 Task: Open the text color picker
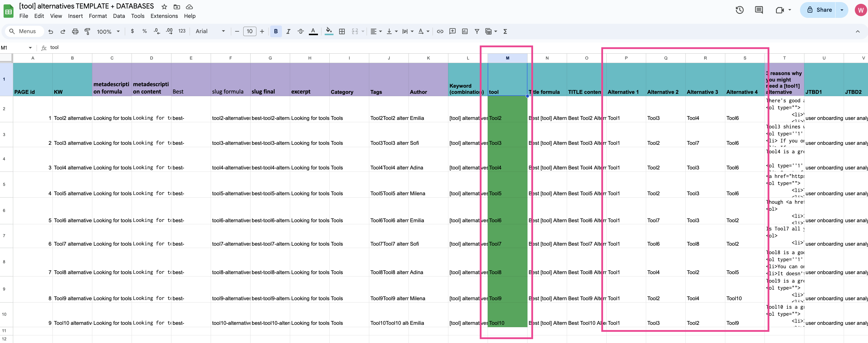313,31
